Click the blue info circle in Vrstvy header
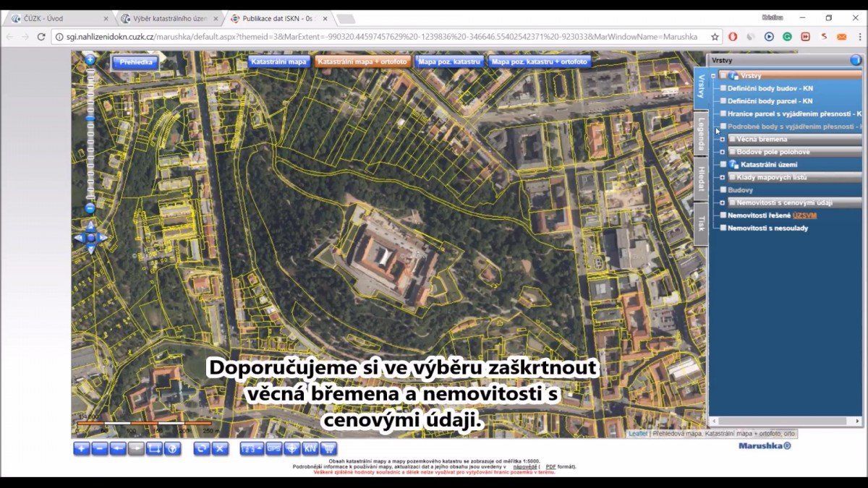This screenshot has height=488, width=868. coord(856,60)
